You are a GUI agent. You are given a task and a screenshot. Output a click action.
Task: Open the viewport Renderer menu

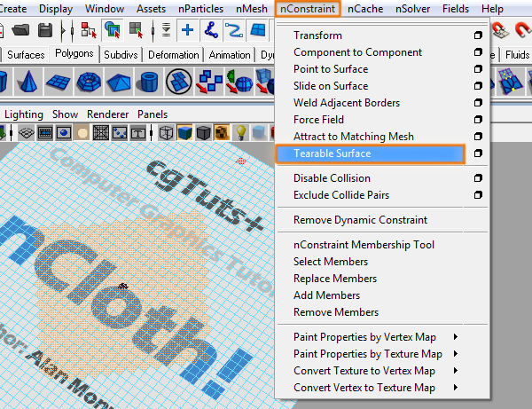[x=107, y=114]
